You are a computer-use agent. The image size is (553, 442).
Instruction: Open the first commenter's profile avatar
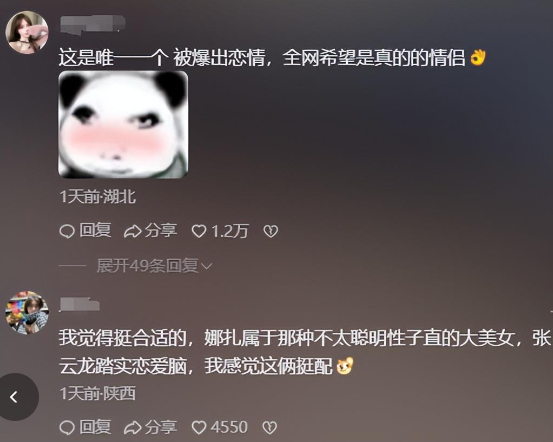pos(27,32)
